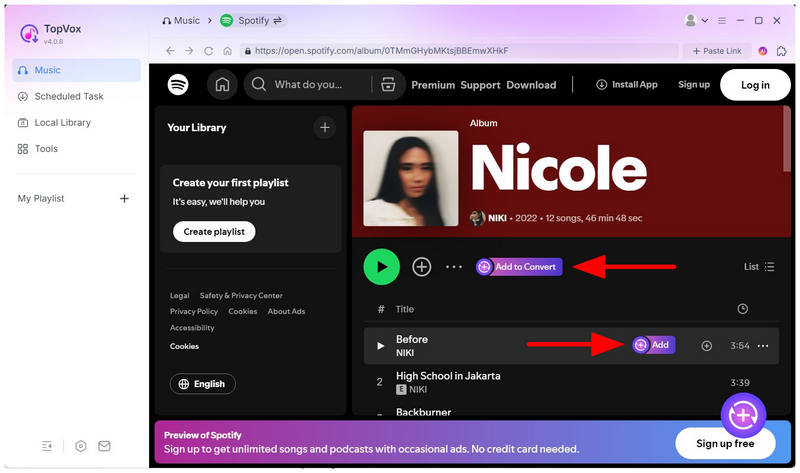Click the Browse icon in search bar
This screenshot has height=473, width=800.
(x=388, y=85)
